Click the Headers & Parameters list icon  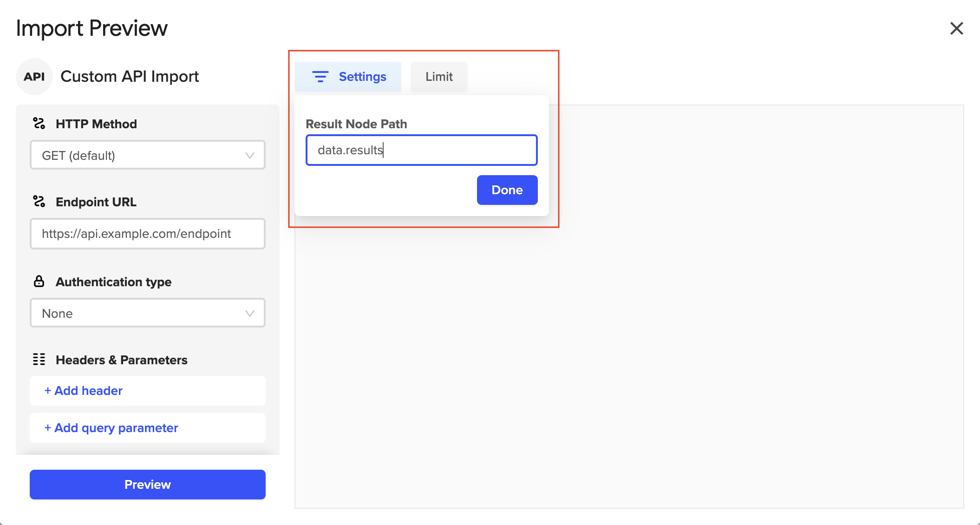pos(39,360)
